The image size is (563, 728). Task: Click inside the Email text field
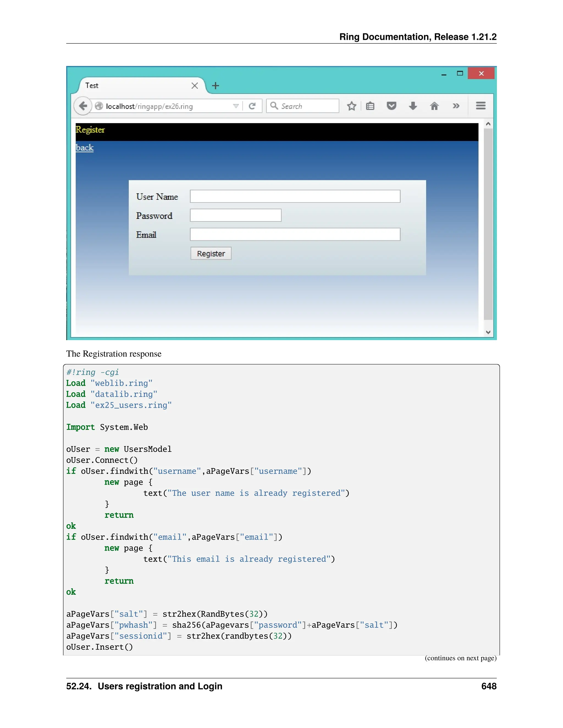click(x=295, y=234)
